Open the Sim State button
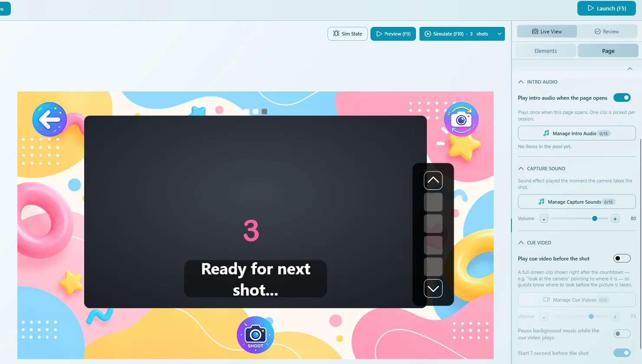The width and height of the screenshot is (642, 364). click(x=347, y=34)
